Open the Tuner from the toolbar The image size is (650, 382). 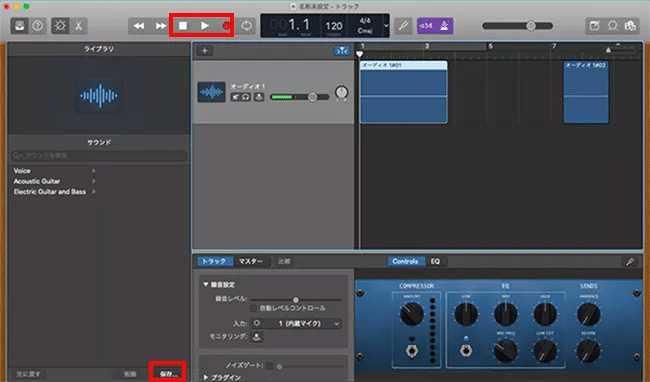[x=403, y=26]
